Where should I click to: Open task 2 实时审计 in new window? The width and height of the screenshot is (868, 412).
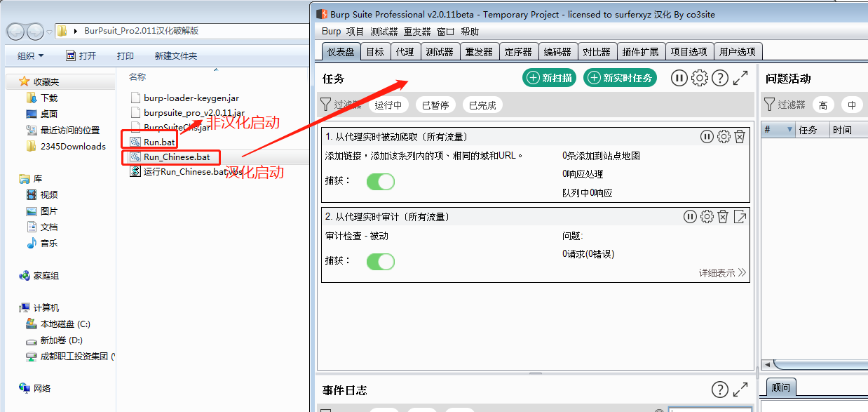[x=740, y=217]
